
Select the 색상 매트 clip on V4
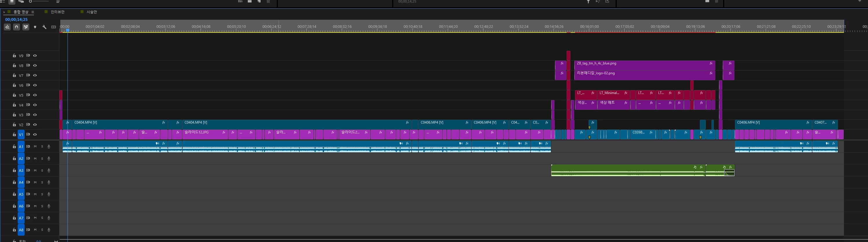pyautogui.click(x=613, y=105)
